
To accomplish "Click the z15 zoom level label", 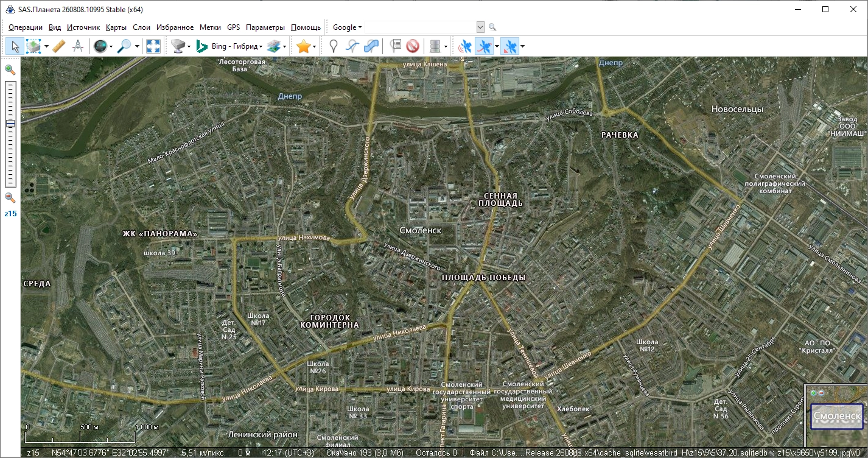I will click(x=10, y=214).
